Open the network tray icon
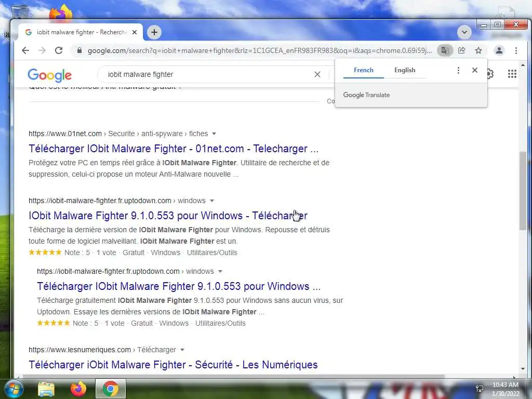 (x=480, y=389)
